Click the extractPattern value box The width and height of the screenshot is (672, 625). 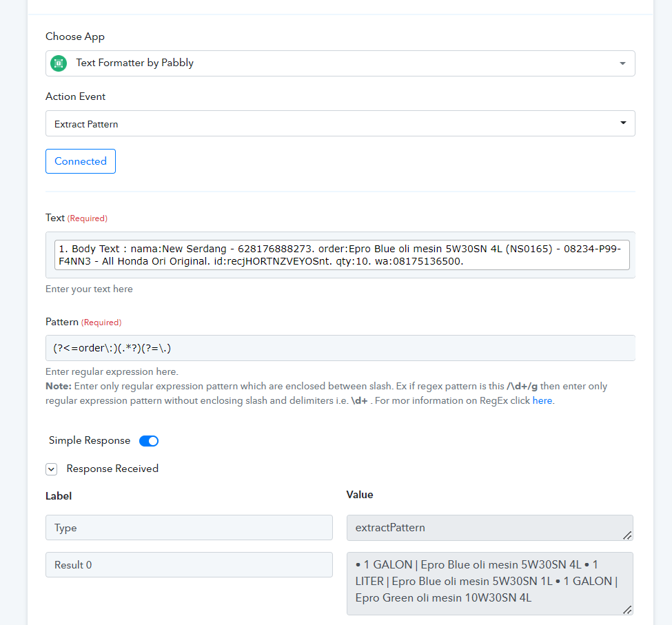click(489, 528)
